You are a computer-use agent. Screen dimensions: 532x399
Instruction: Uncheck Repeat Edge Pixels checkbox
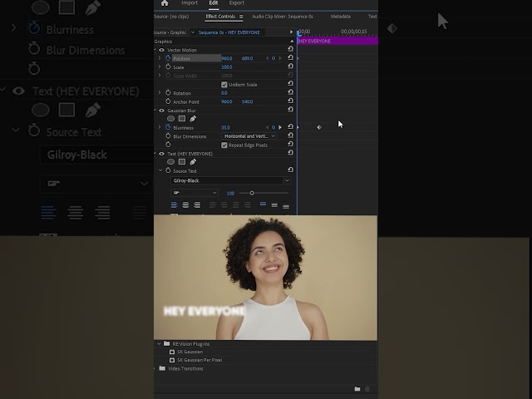coord(224,145)
